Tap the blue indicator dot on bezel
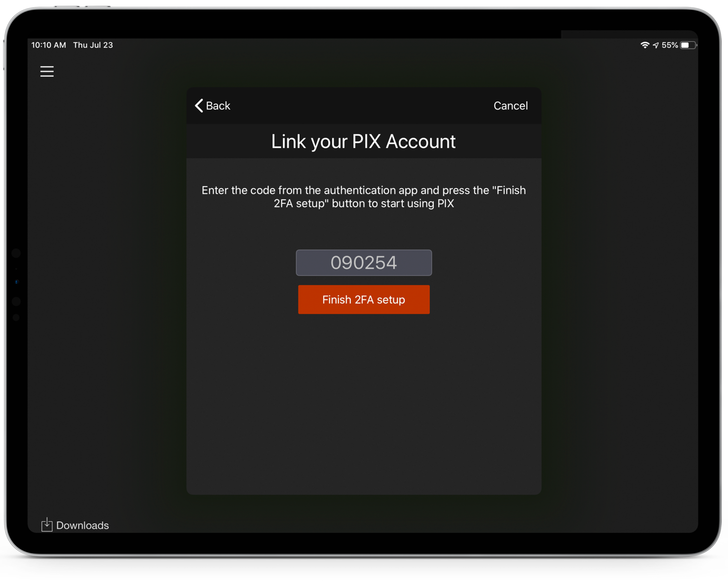 click(x=16, y=282)
